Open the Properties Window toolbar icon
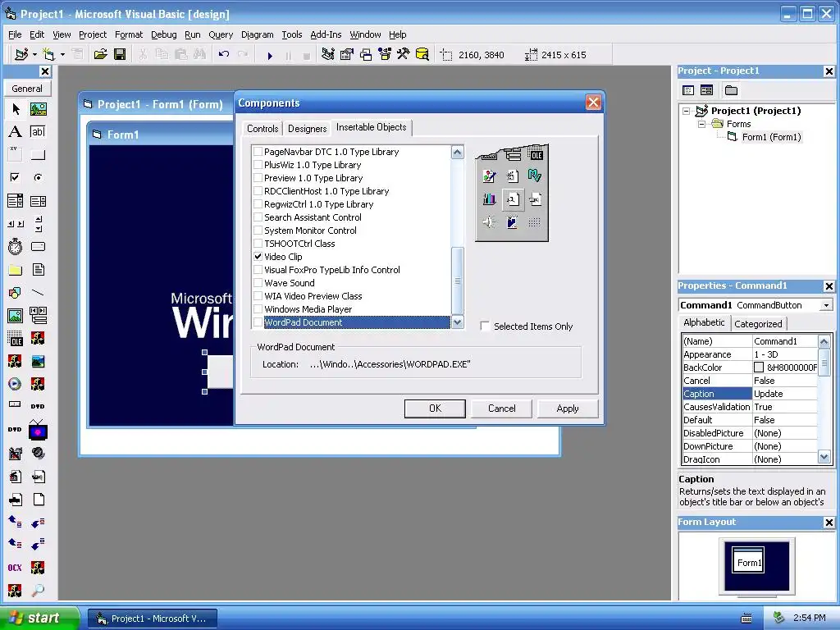This screenshot has width=840, height=630. [347, 55]
